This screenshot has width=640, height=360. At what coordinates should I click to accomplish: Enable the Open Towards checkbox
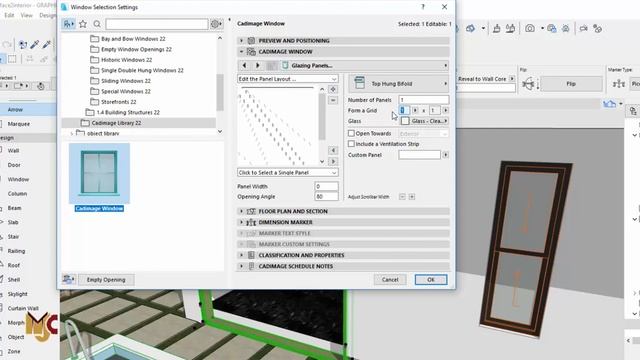(351, 133)
